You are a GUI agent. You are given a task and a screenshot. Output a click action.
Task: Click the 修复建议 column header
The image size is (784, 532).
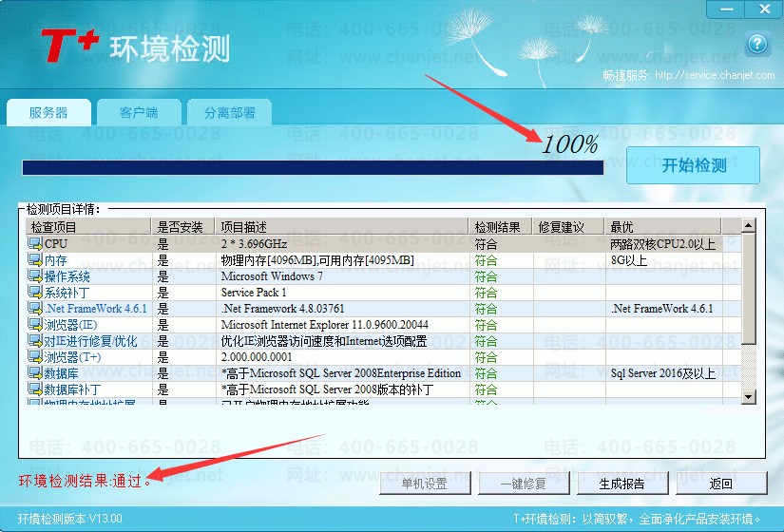point(568,227)
